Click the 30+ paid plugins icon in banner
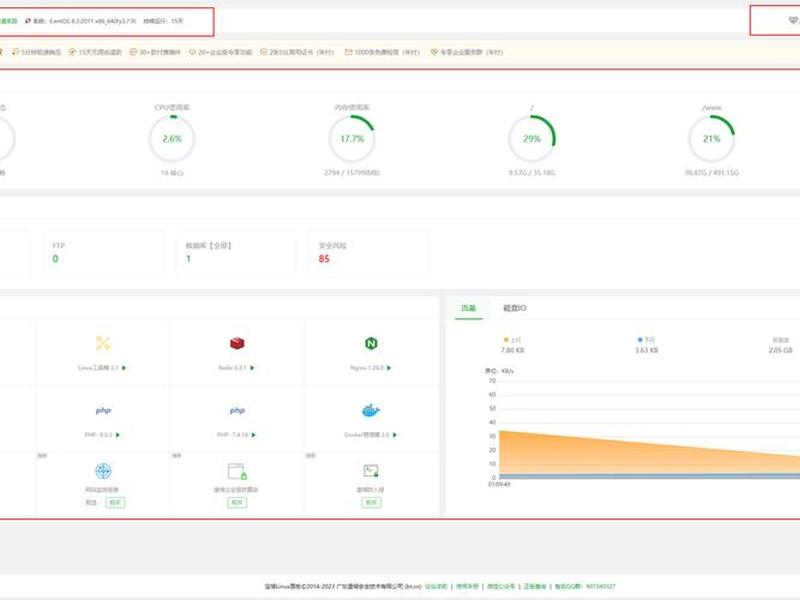Viewport: 800px width, 600px height. click(x=133, y=52)
